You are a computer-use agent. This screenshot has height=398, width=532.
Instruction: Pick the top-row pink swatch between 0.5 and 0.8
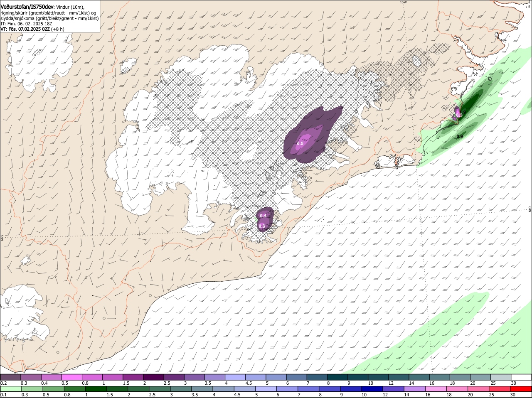pos(72,377)
